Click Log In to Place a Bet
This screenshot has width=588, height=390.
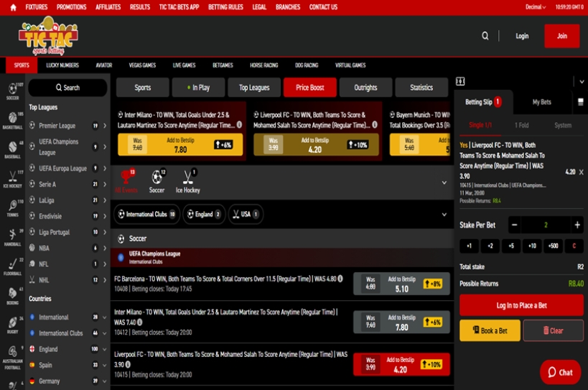coord(521,305)
